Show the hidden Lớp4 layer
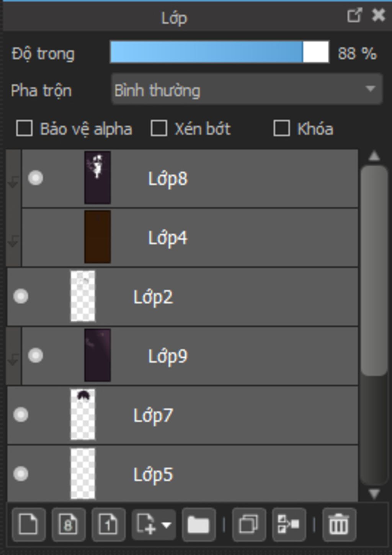 (x=36, y=237)
